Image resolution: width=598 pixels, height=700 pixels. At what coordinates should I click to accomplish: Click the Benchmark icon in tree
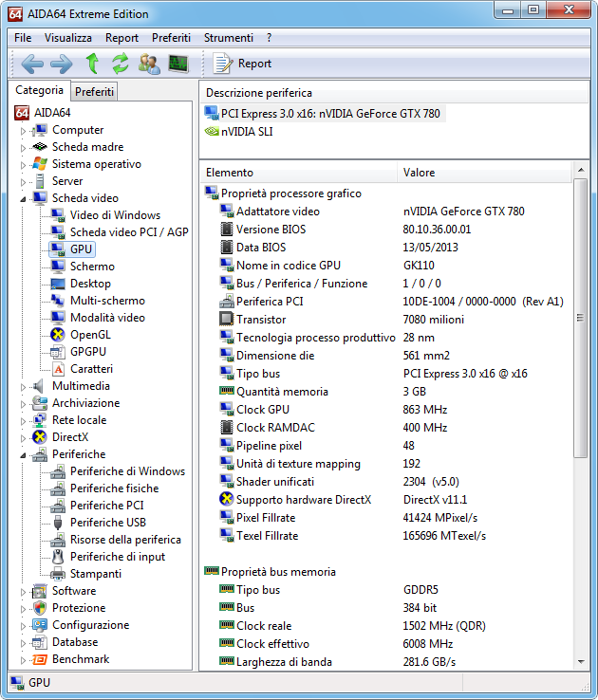(40, 659)
